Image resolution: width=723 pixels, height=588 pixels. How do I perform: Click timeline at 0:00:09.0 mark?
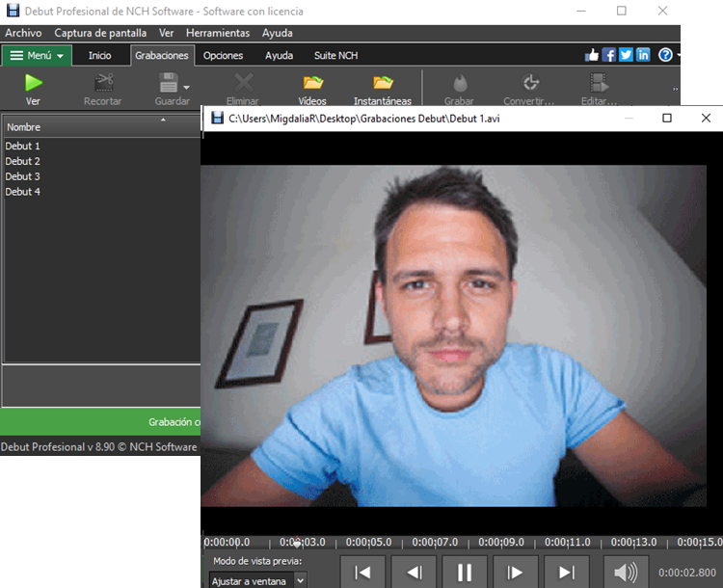coord(501,543)
